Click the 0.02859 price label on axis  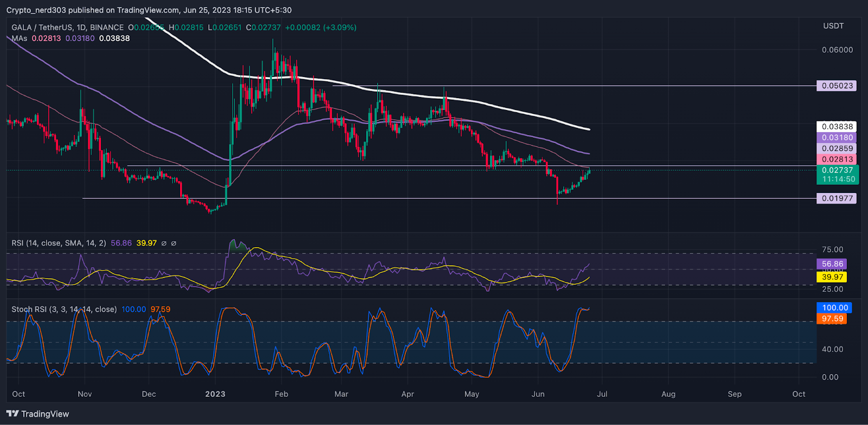click(x=837, y=149)
